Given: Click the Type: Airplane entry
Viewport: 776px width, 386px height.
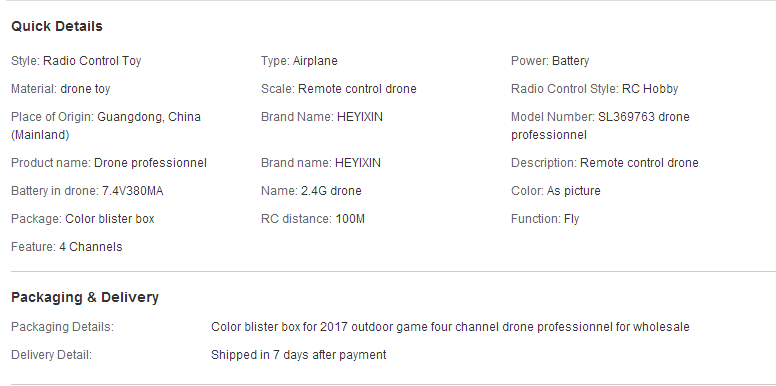Looking at the screenshot, I should (x=299, y=61).
